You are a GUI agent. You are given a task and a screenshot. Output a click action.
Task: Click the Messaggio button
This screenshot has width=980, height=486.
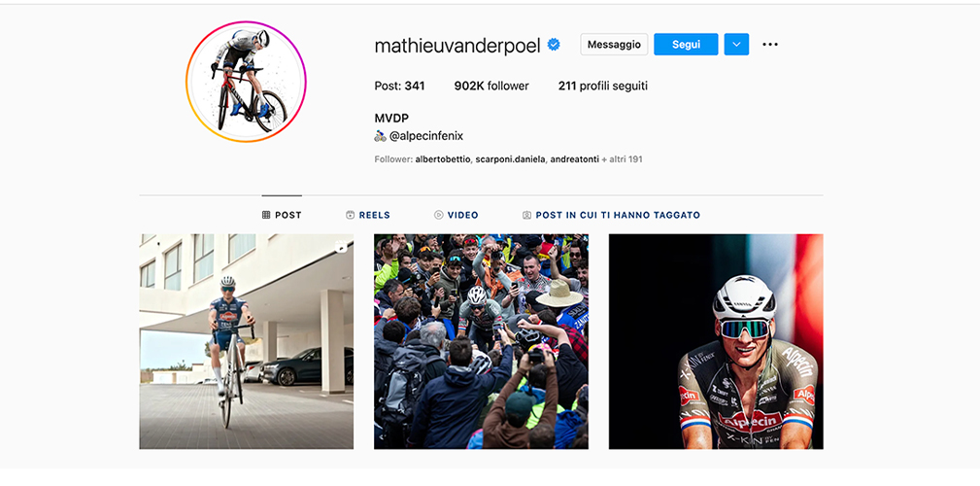click(615, 45)
